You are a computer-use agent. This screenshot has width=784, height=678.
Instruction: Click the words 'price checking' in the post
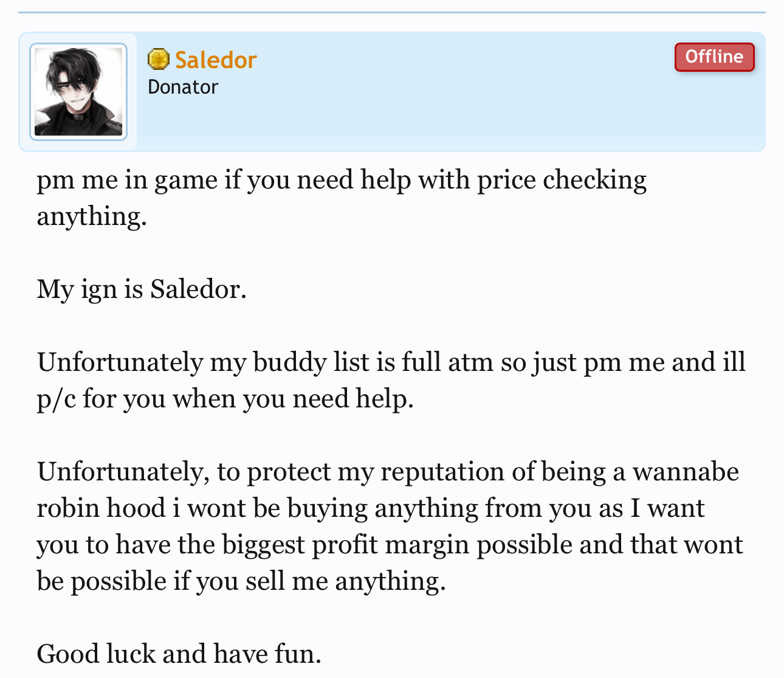tap(562, 181)
